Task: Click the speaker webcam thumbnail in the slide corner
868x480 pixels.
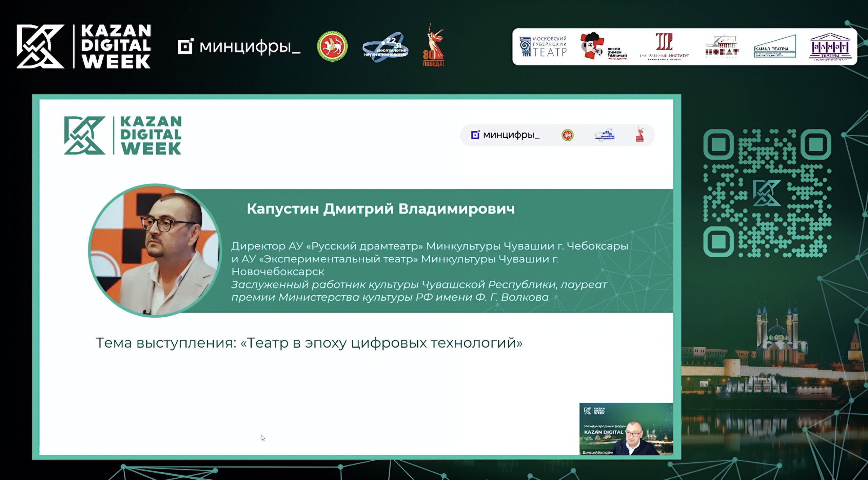Action: [626, 429]
